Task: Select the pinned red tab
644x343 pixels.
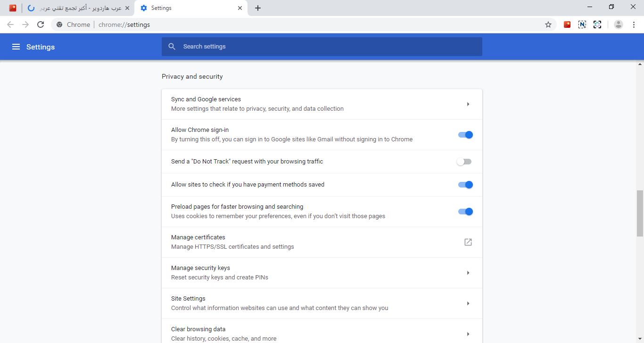Action: [13, 8]
